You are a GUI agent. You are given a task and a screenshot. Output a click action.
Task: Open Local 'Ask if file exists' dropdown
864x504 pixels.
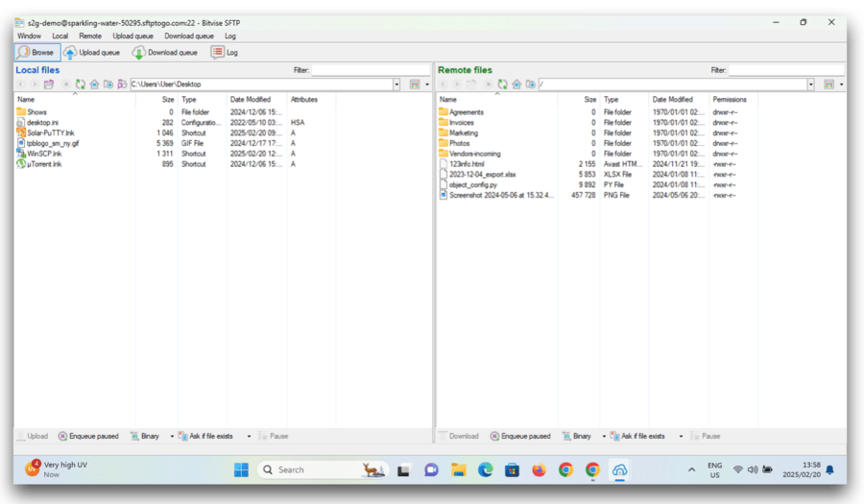[x=249, y=436]
